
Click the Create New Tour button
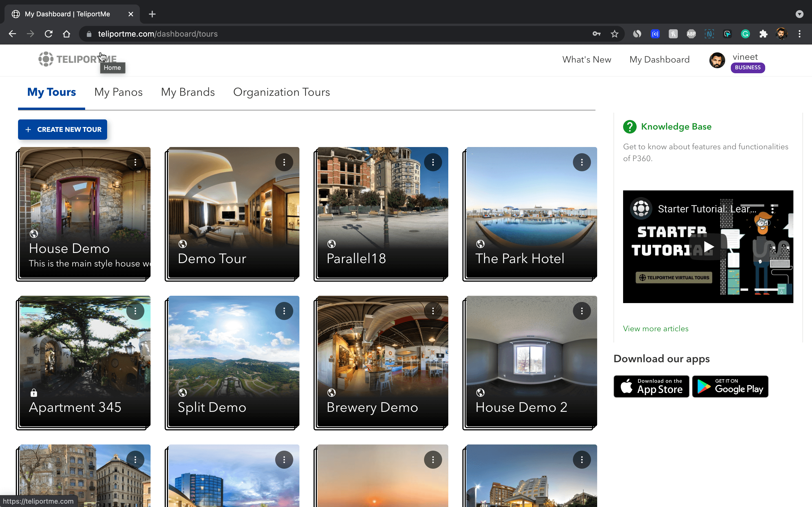pos(62,130)
